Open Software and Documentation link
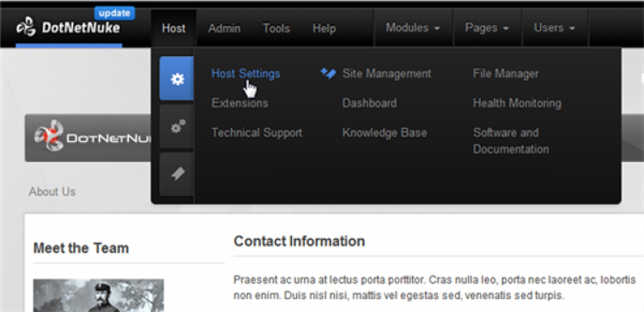This screenshot has height=312, width=644. 511,141
